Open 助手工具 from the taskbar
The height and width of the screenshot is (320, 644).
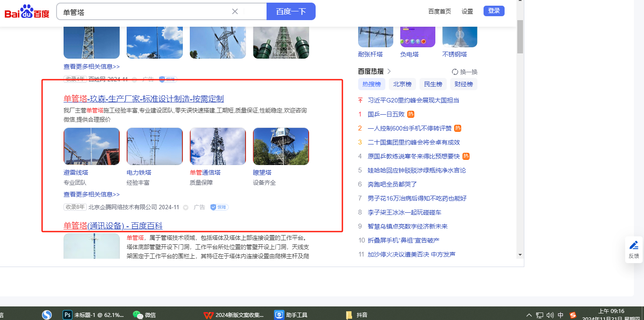click(x=291, y=315)
